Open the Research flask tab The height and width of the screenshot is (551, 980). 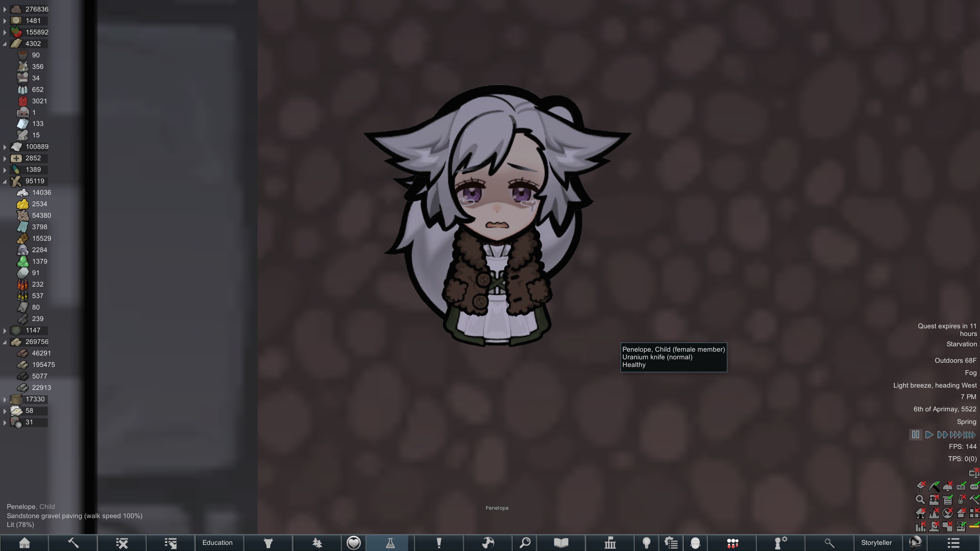[x=390, y=543]
